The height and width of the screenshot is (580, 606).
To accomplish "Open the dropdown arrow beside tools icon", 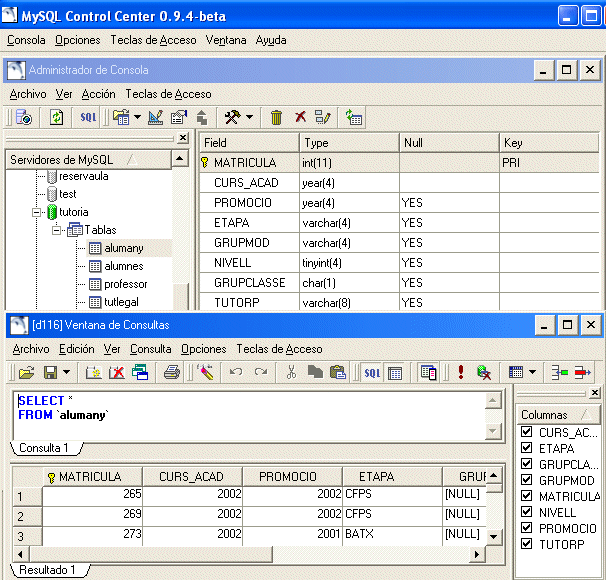I will click(249, 117).
